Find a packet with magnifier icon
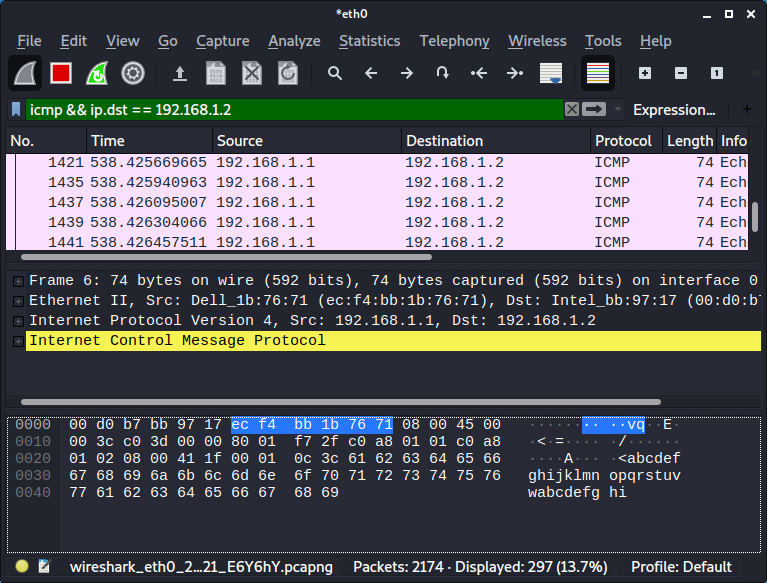 [335, 73]
